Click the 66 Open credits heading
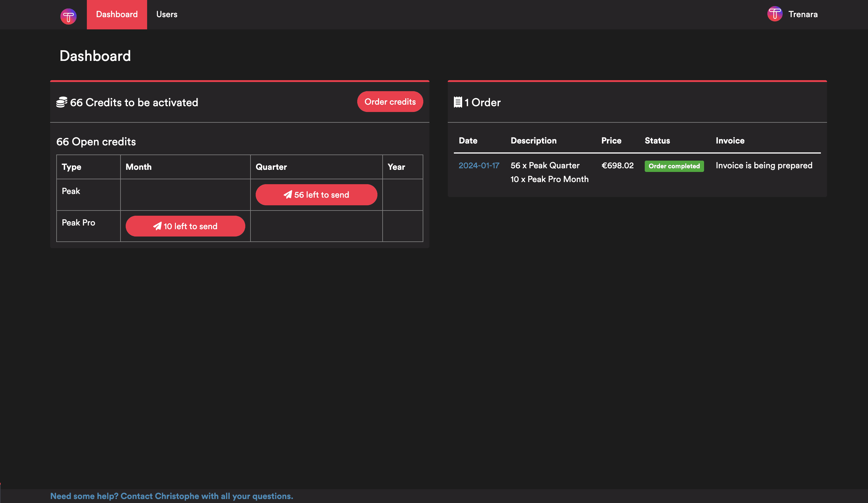Image resolution: width=868 pixels, height=503 pixels. pyautogui.click(x=96, y=142)
